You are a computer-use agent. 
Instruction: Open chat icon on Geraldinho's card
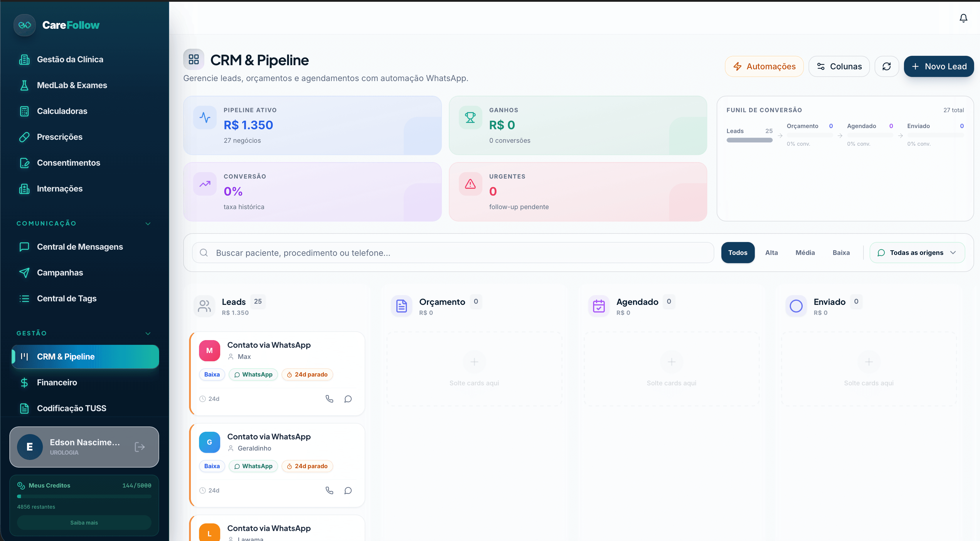[348, 490]
